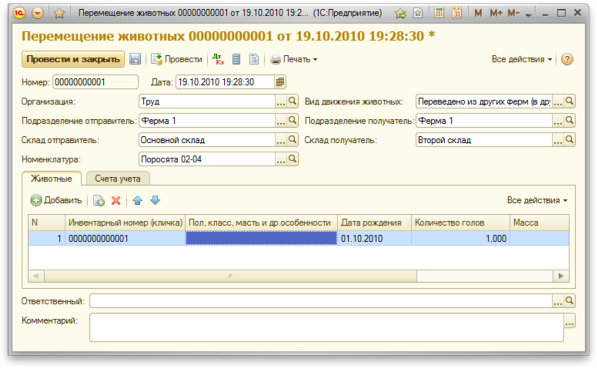Select cell 000000000001 in table

click(125, 239)
